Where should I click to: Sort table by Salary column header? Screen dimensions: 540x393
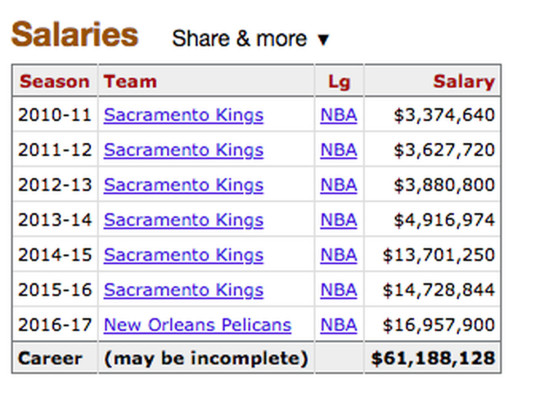[464, 82]
